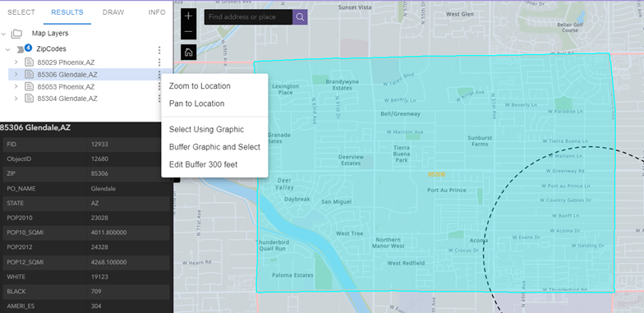Open options menu for 85029 Phoenix,AZ
This screenshot has width=644, height=313.
(159, 62)
